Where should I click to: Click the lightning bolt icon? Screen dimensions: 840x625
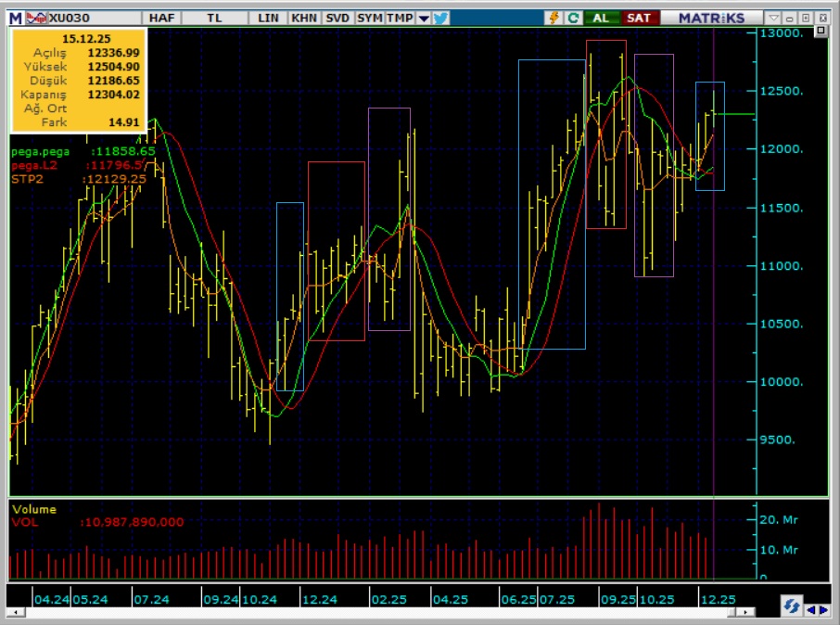(554, 18)
